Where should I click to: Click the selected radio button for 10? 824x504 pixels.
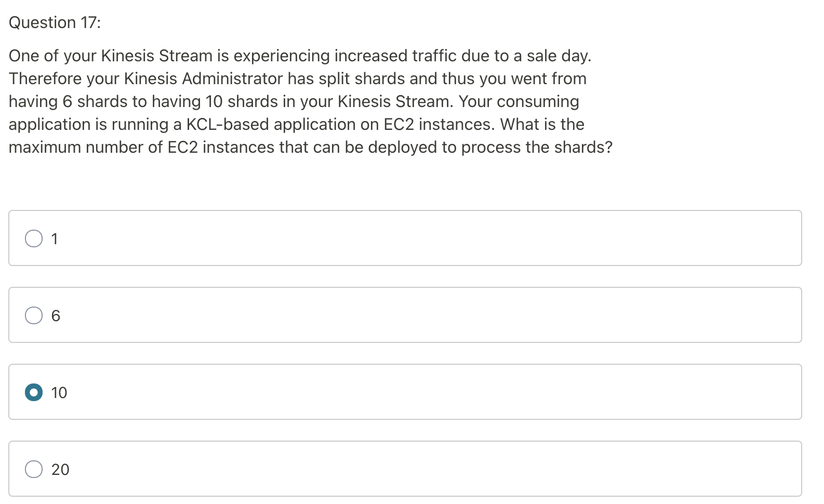click(x=34, y=392)
